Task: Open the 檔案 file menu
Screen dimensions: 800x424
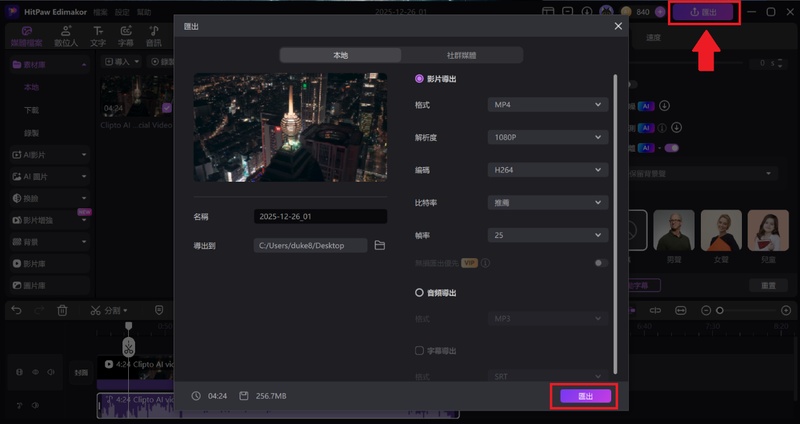Action: 101,12
